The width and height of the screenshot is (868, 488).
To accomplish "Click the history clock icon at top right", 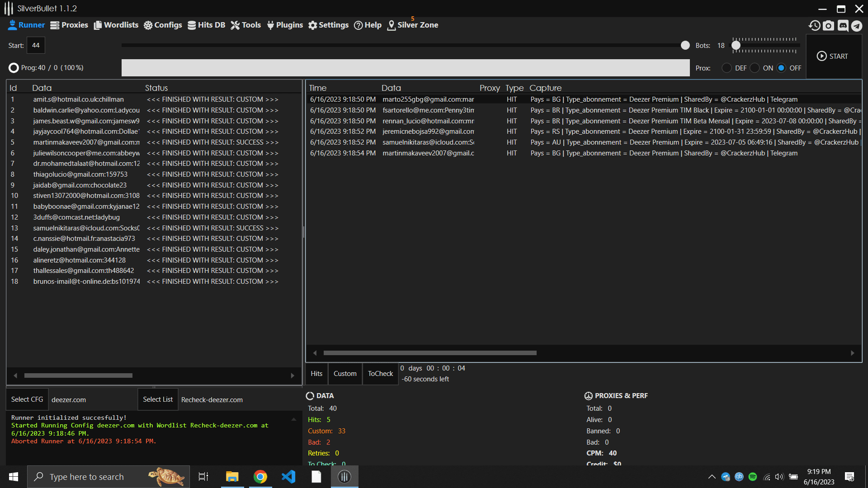I will point(814,25).
